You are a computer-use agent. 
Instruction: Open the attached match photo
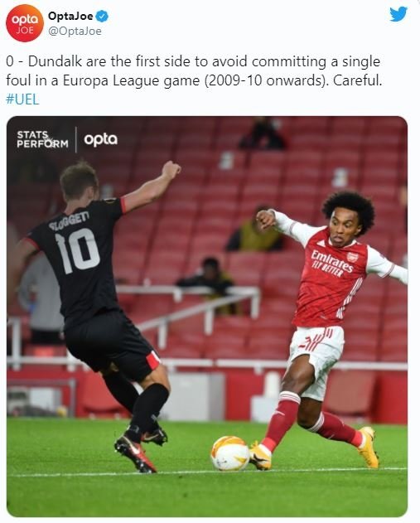click(207, 316)
